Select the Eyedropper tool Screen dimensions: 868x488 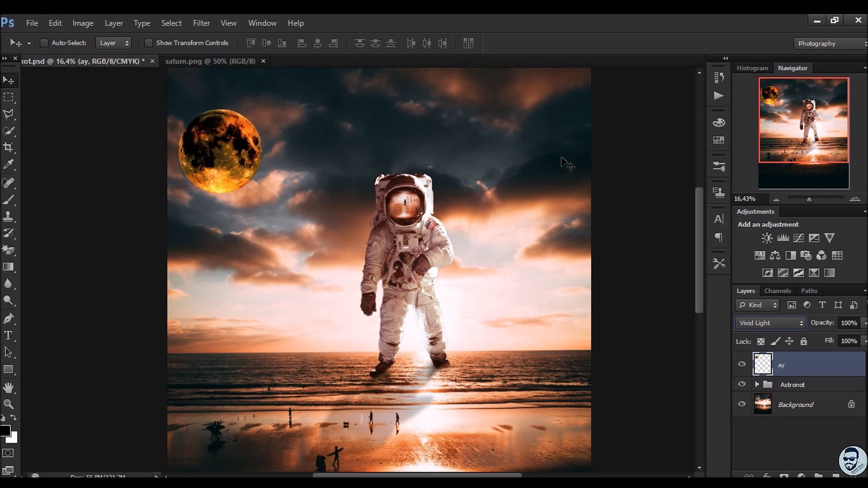coord(8,164)
